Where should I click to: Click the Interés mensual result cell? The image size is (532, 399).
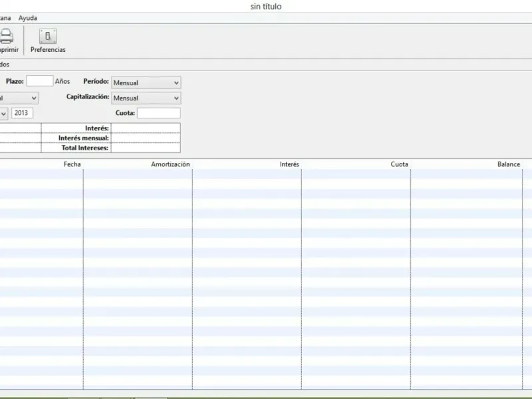pyautogui.click(x=146, y=138)
